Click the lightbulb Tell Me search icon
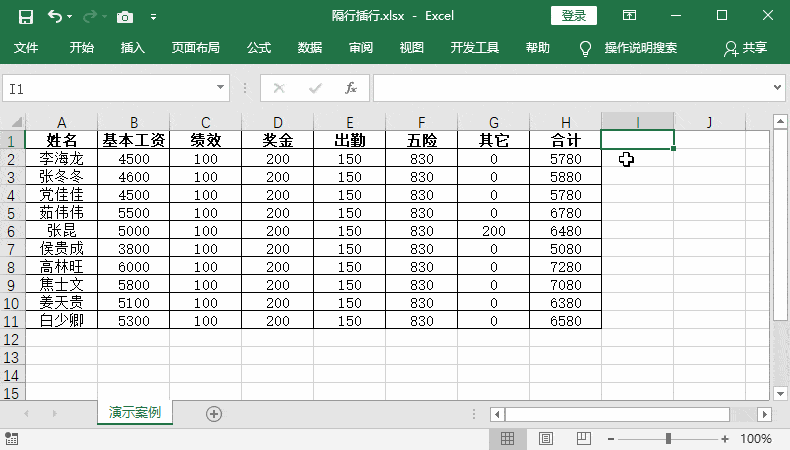This screenshot has width=790, height=450. [585, 48]
